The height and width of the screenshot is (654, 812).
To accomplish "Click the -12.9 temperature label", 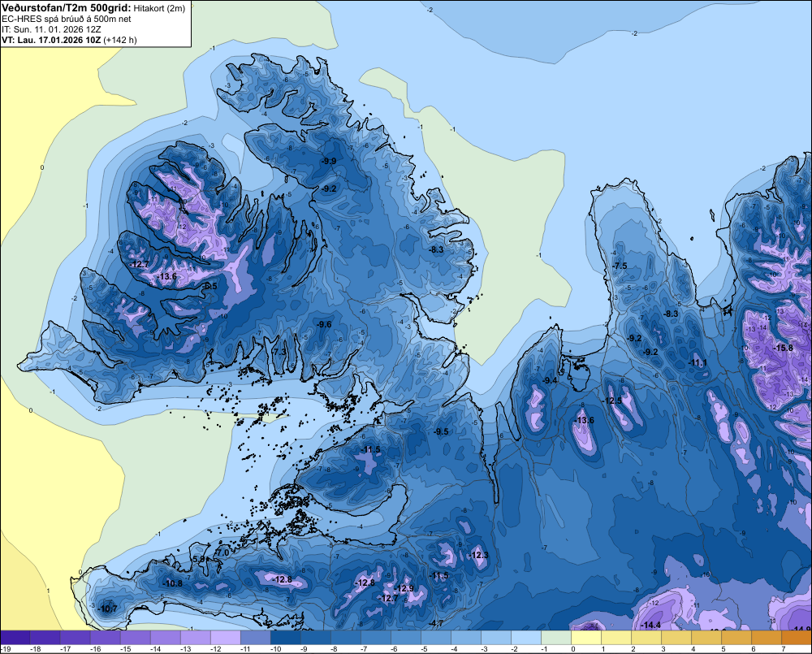I will point(404,588).
